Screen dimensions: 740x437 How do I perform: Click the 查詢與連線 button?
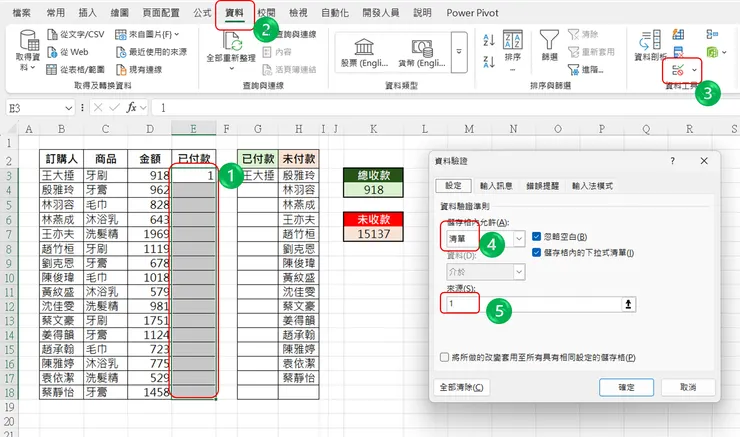(x=296, y=34)
